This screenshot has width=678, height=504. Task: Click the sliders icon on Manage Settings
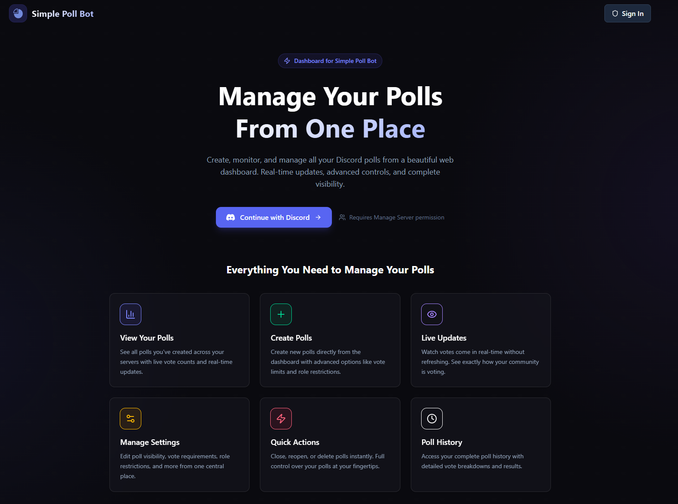[130, 419]
